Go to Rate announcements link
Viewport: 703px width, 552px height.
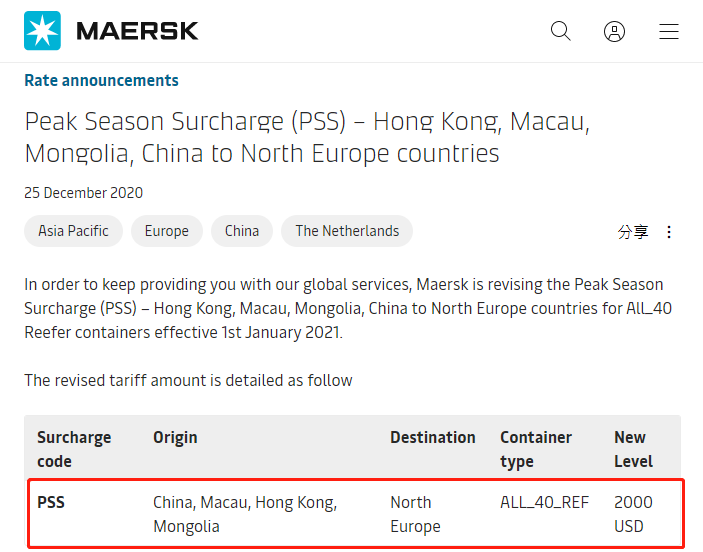pyautogui.click(x=101, y=81)
